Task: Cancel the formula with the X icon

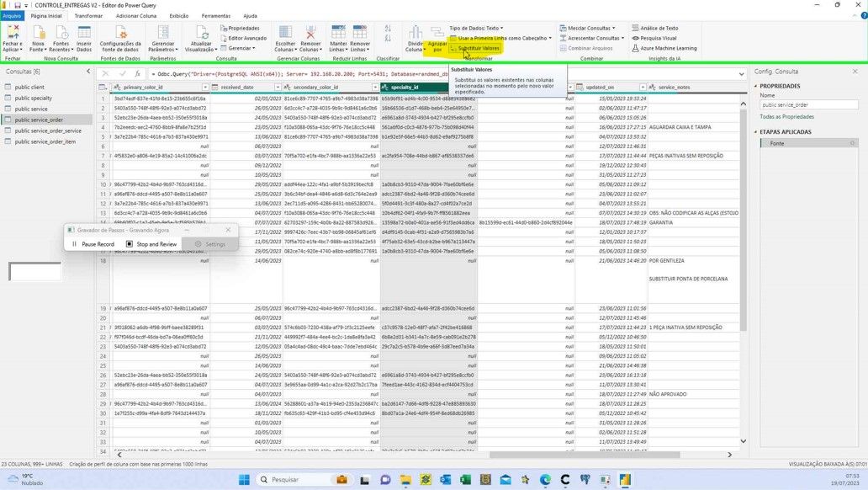Action: [x=106, y=73]
